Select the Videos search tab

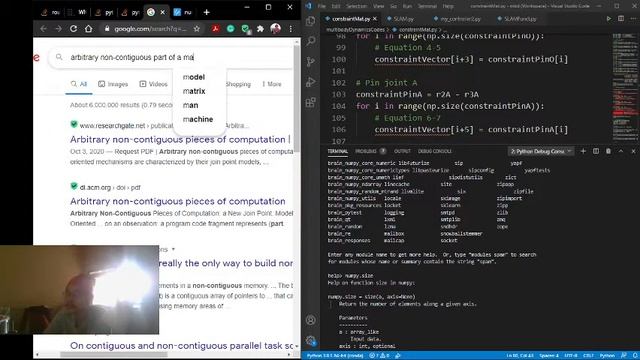click(x=153, y=84)
